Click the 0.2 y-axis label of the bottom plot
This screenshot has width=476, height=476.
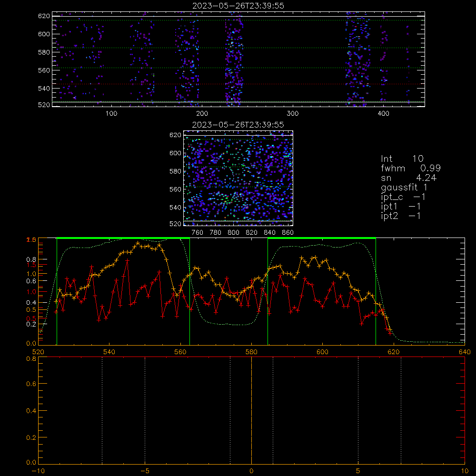point(31,437)
